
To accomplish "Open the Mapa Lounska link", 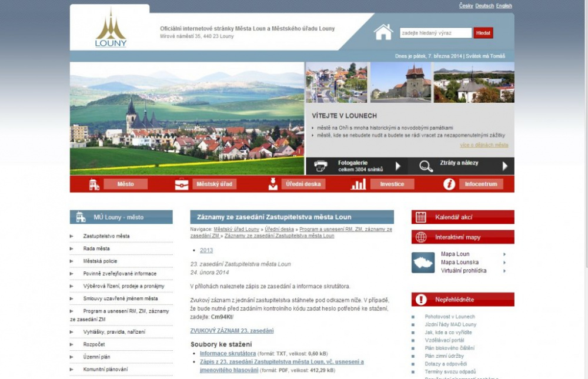I will (460, 263).
